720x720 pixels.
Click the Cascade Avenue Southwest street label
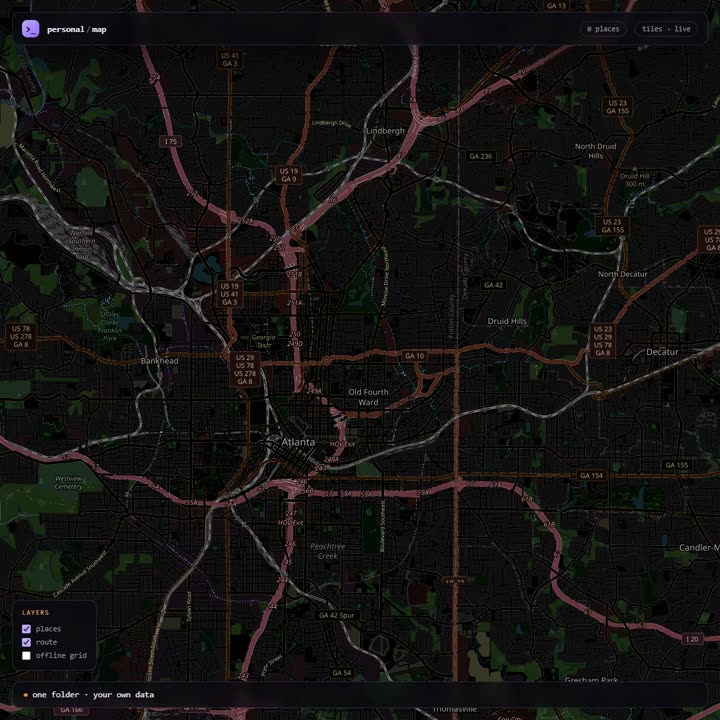click(x=80, y=574)
